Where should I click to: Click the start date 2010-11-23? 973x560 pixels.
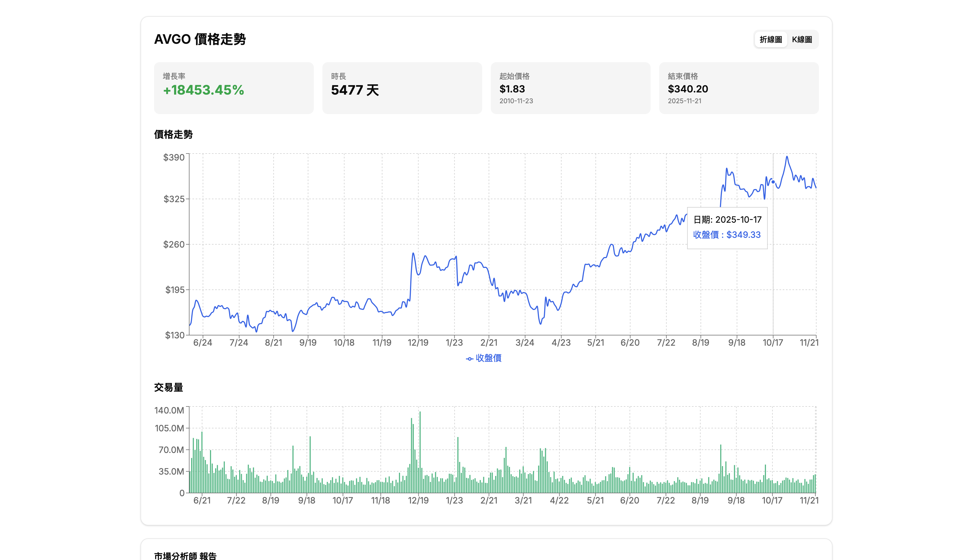(x=516, y=101)
